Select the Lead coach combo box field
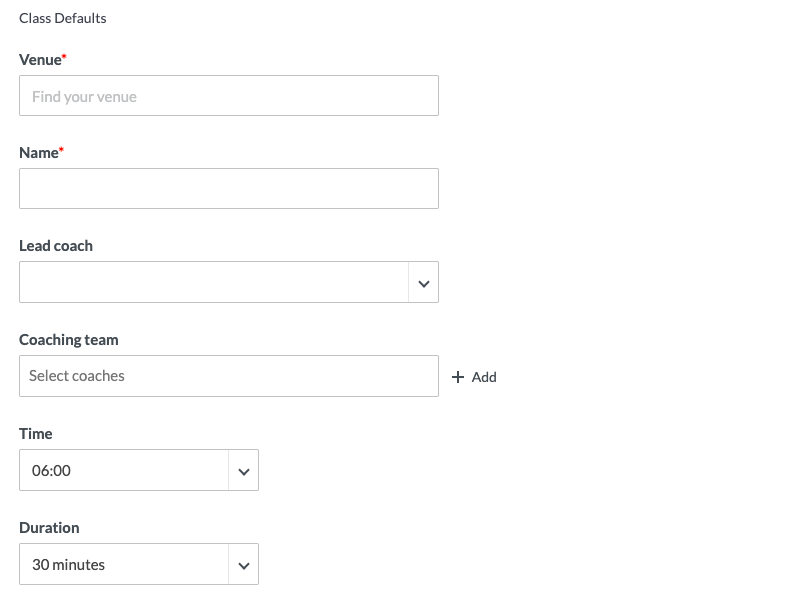 (x=213, y=282)
